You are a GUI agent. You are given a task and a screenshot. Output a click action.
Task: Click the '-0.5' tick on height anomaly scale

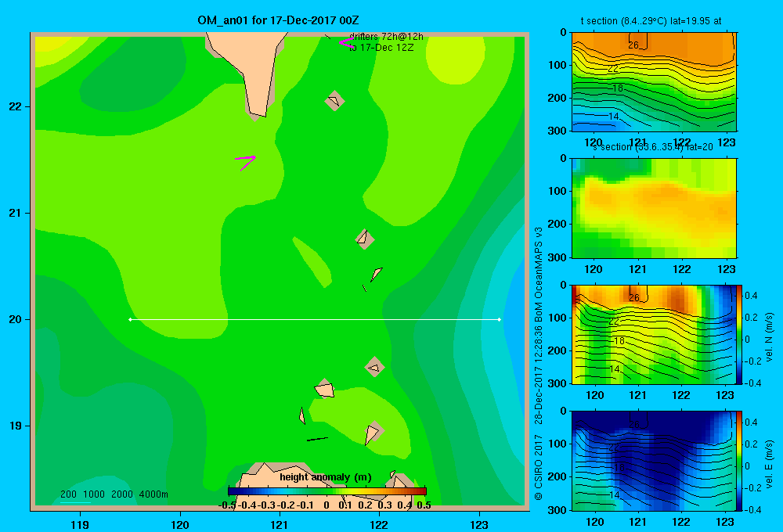227,505
